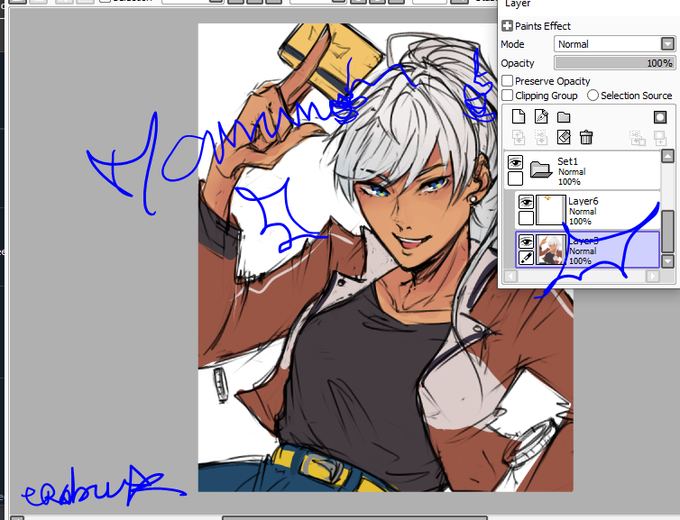Click the pen edit-target icon on Layer3

[526, 258]
